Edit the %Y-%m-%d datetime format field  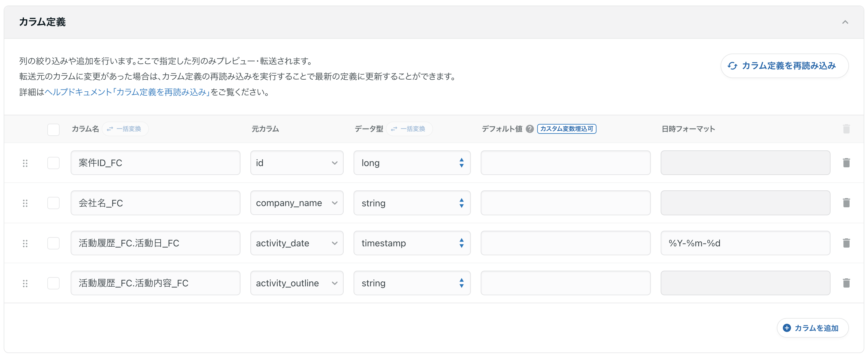click(745, 243)
